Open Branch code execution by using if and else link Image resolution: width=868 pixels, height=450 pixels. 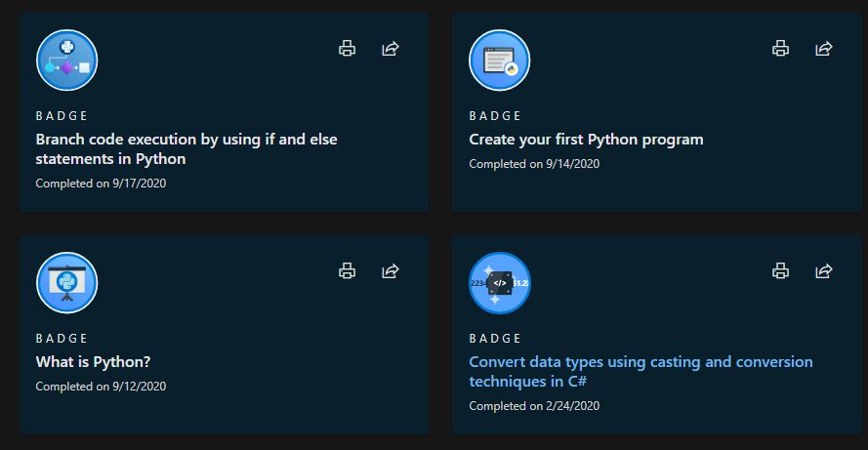(186, 149)
